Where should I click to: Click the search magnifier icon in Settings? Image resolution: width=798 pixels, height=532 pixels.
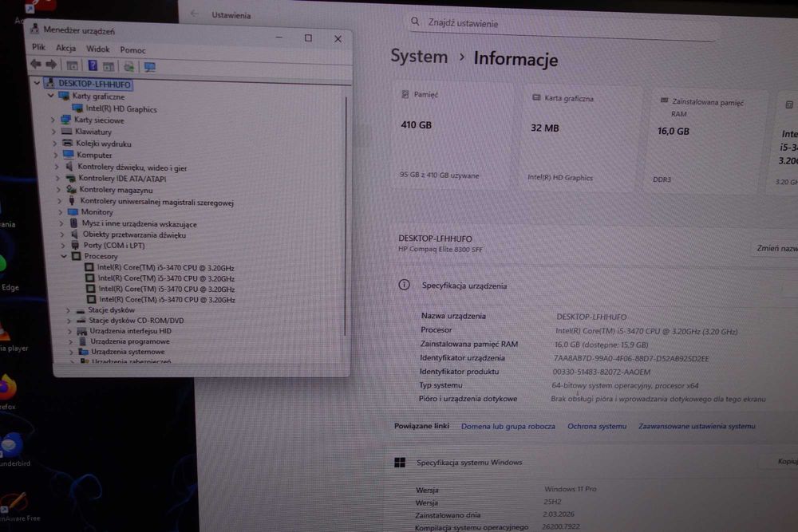[415, 22]
